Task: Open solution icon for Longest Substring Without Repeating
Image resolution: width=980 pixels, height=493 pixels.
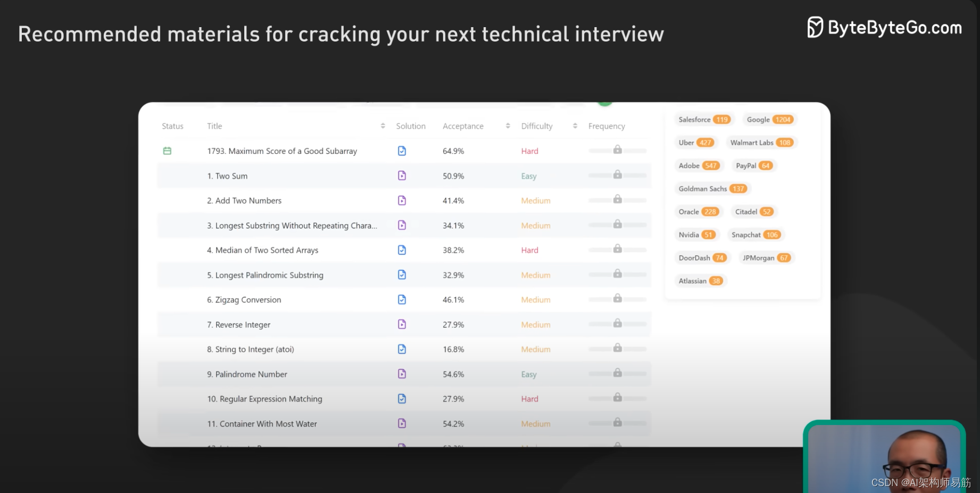Action: coord(402,225)
